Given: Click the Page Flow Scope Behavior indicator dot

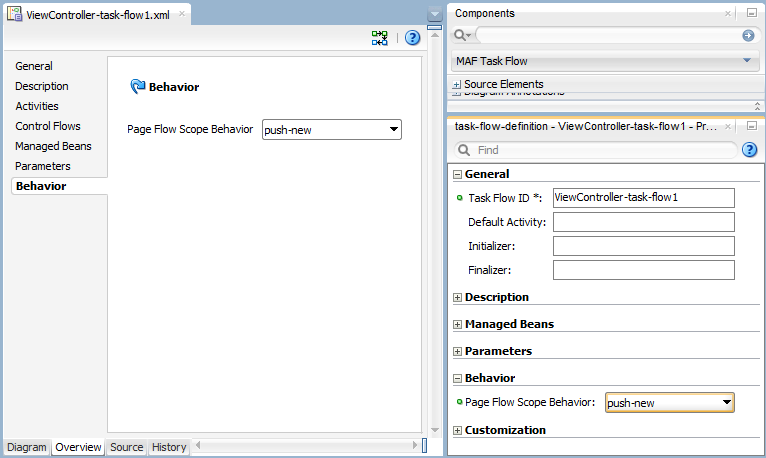Looking at the screenshot, I should (460, 402).
